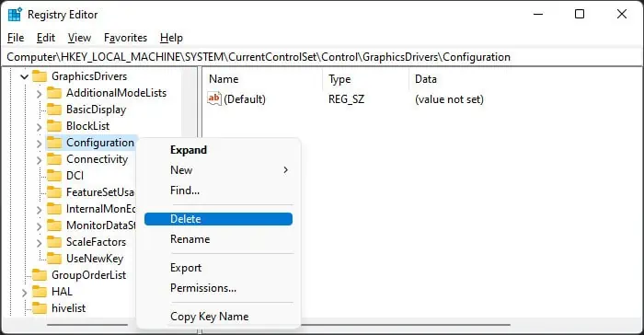Expand the AdditionalModeLists key
Image resolution: width=644 pixels, height=335 pixels.
pos(39,94)
